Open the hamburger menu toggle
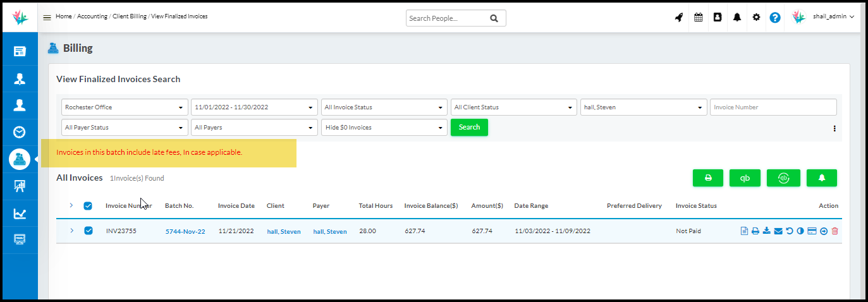The image size is (868, 302). coord(47,17)
